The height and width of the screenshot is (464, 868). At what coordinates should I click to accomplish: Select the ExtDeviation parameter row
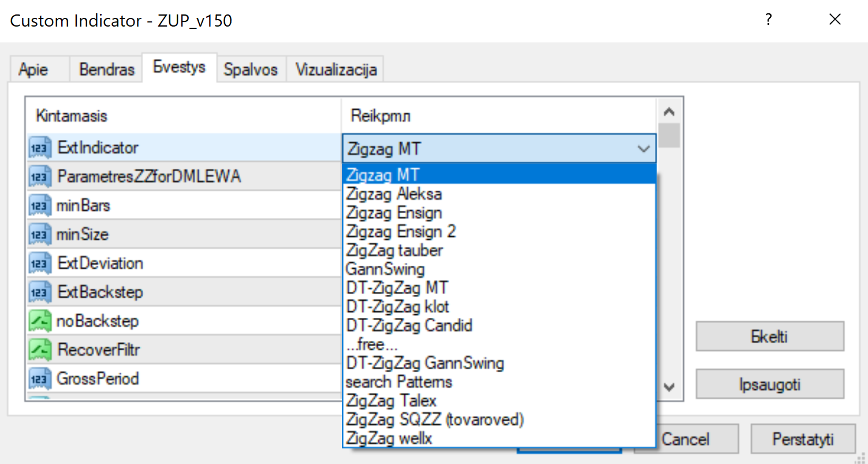point(184,263)
